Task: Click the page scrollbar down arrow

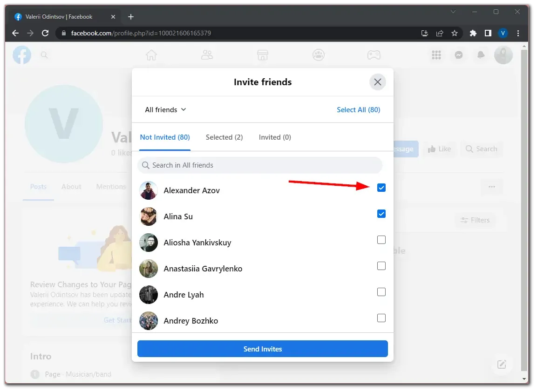Action: pyautogui.click(x=524, y=379)
